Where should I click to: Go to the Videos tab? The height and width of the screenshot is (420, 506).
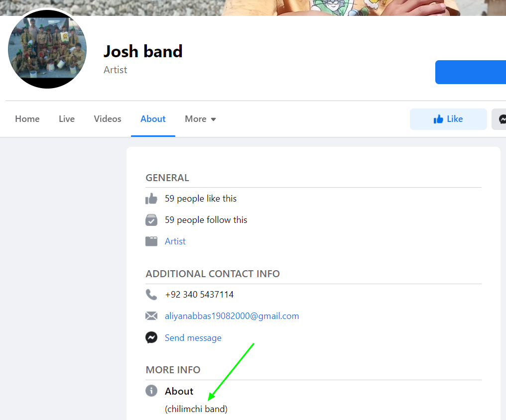pos(108,119)
